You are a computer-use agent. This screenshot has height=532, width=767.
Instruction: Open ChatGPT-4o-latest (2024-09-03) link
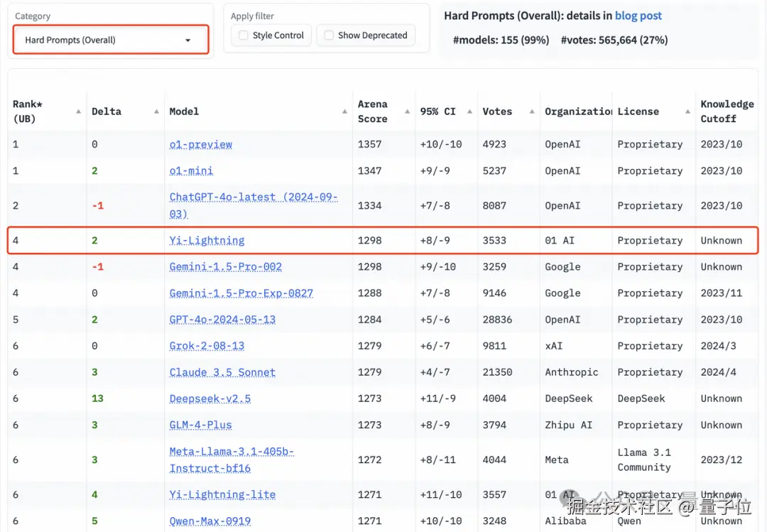click(x=254, y=205)
